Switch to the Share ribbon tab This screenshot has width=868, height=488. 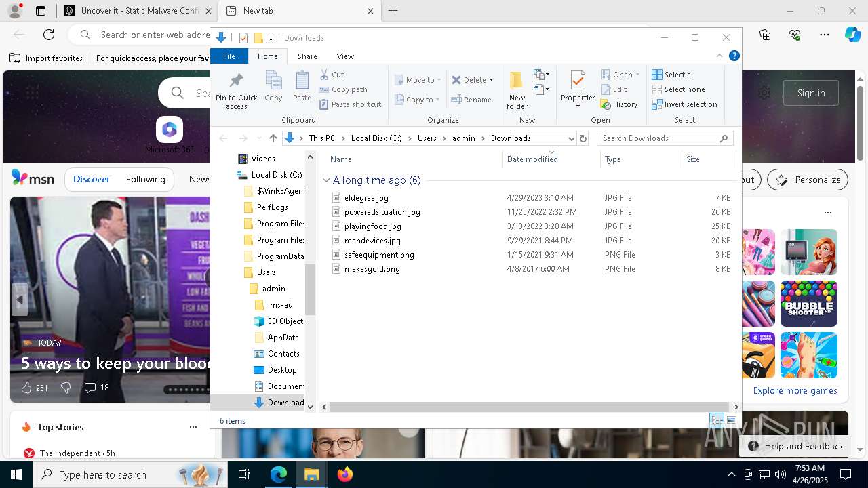307,56
